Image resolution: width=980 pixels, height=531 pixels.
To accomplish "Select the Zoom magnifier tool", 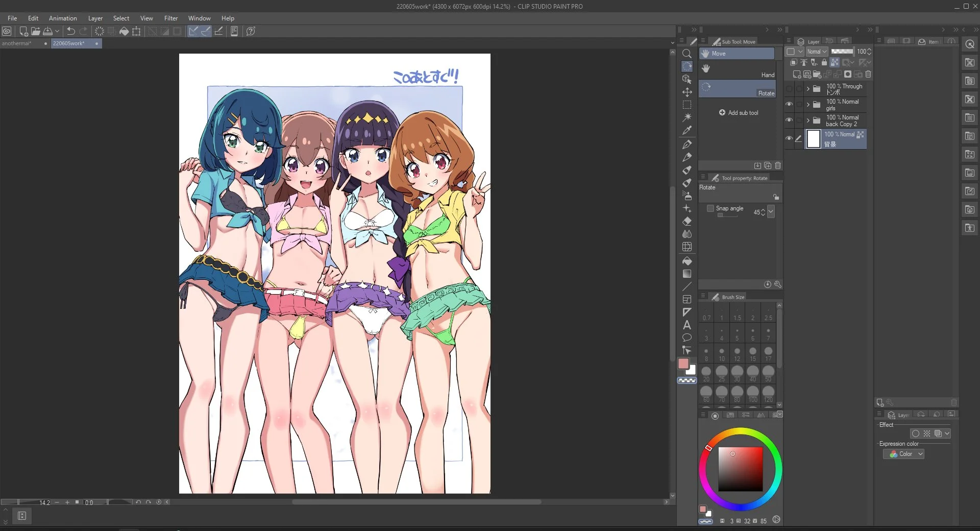I will (687, 54).
